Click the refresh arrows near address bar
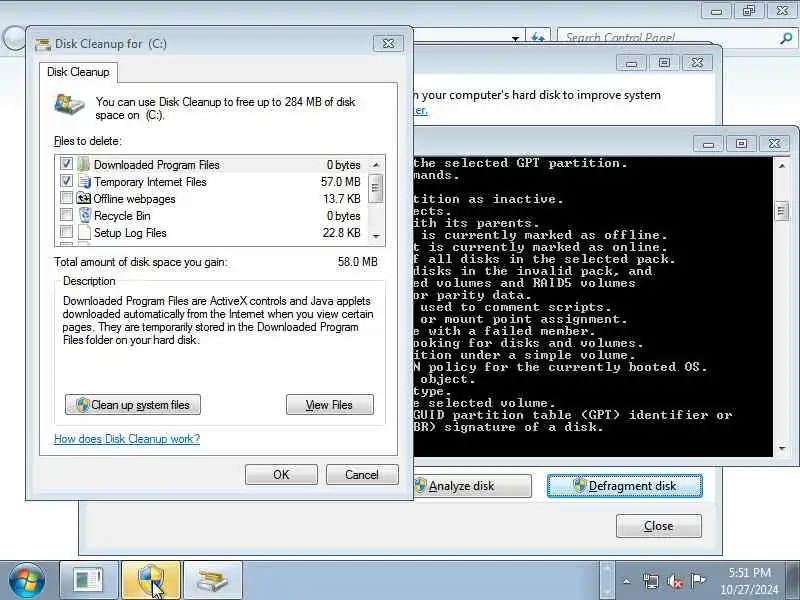 (x=537, y=37)
